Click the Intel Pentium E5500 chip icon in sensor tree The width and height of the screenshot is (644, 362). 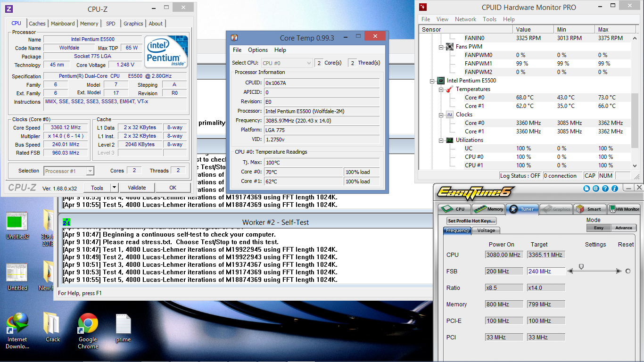tap(441, 81)
